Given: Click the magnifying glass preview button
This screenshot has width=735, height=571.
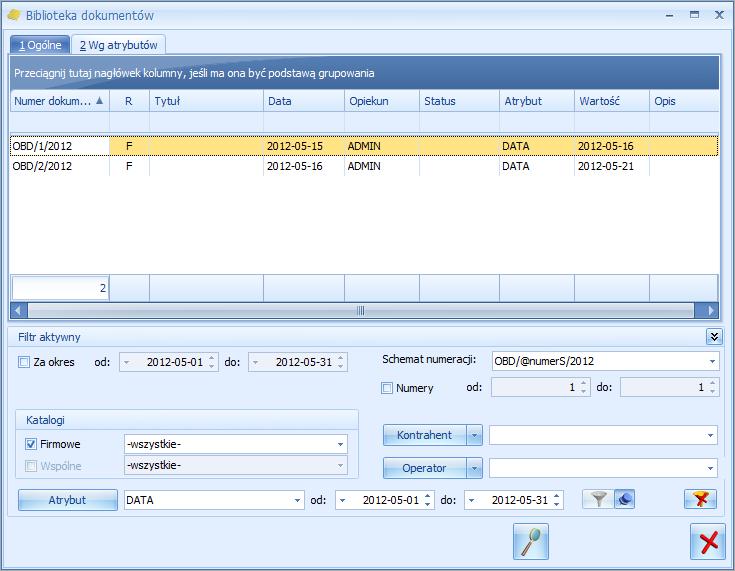Looking at the screenshot, I should coord(531,541).
